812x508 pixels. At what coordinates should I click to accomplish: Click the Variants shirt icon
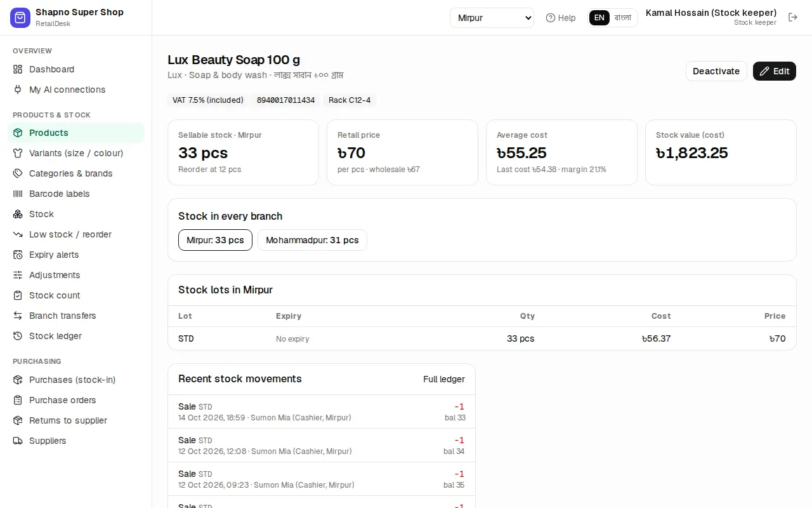[18, 153]
